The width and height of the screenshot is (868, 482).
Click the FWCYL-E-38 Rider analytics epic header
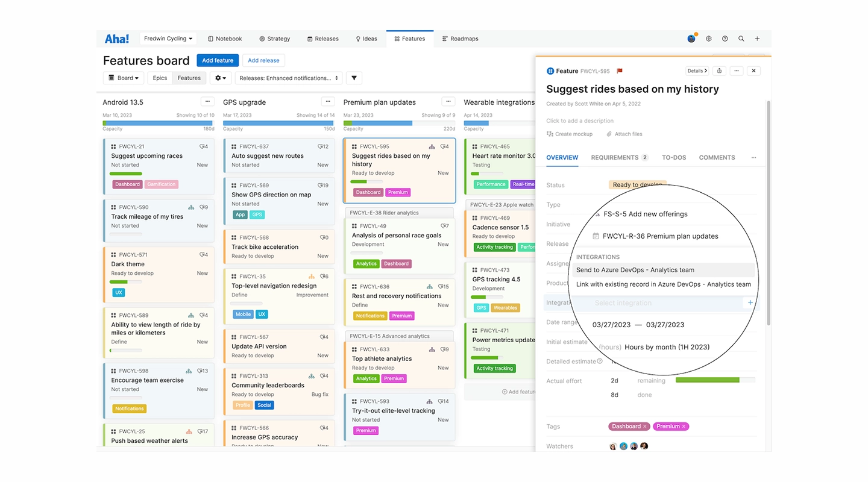[398, 213]
